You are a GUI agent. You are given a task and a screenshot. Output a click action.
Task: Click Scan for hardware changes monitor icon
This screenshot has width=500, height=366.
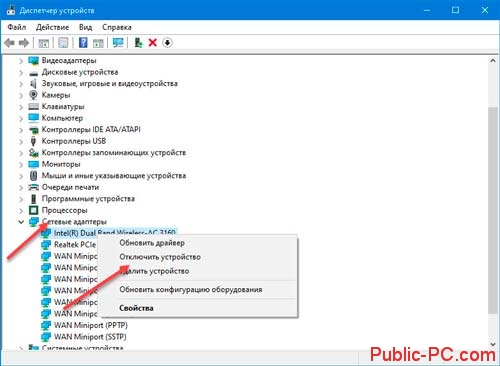[x=118, y=43]
